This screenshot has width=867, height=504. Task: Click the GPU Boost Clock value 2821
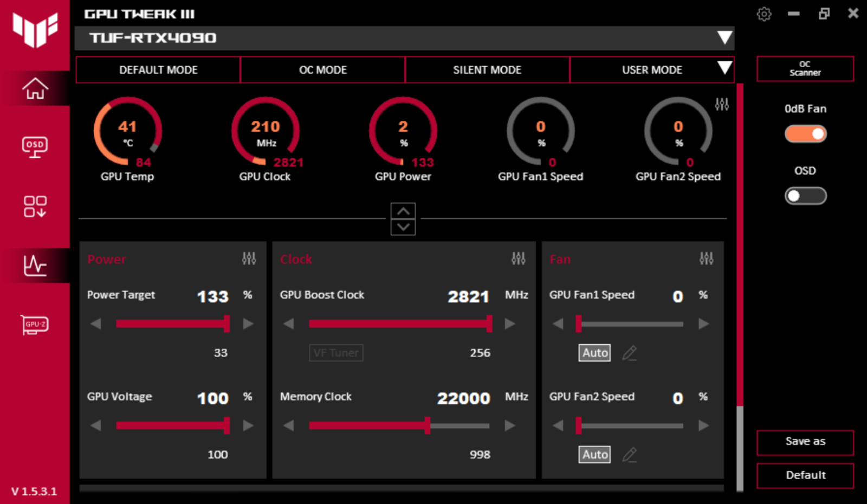[468, 296]
